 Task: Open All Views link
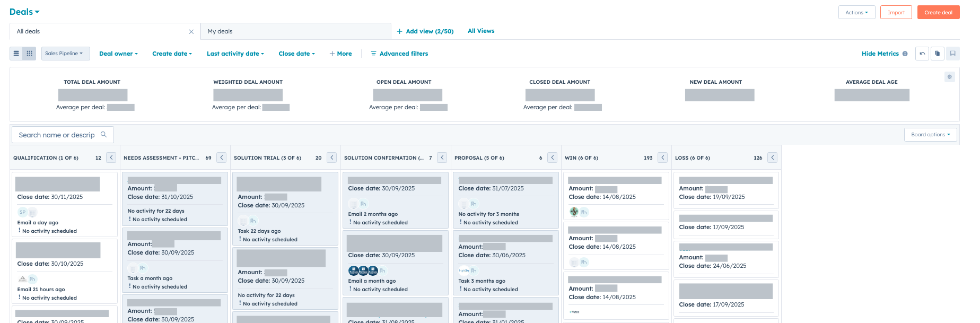(481, 31)
